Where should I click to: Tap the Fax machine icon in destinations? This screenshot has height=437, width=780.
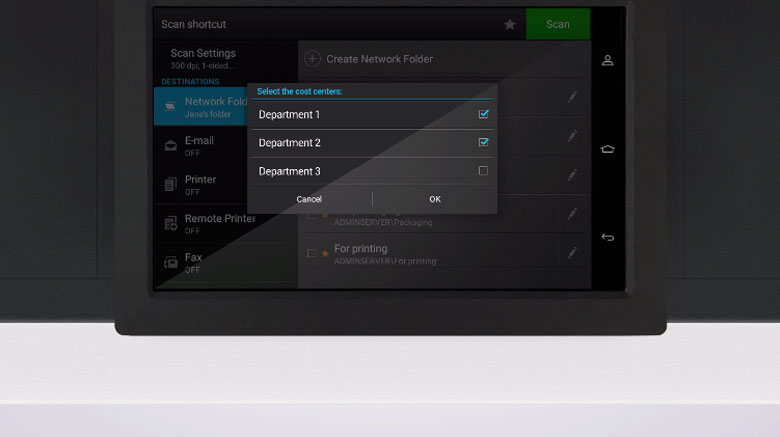170,262
